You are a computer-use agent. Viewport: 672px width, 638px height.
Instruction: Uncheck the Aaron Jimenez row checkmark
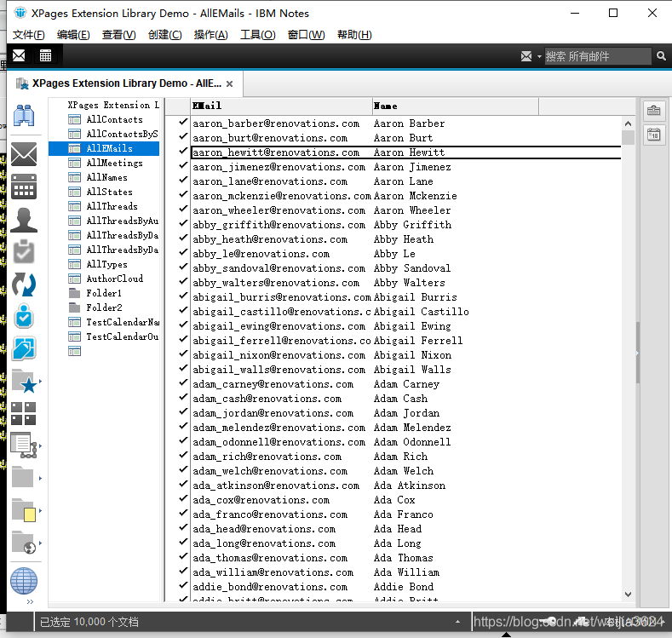tap(183, 166)
